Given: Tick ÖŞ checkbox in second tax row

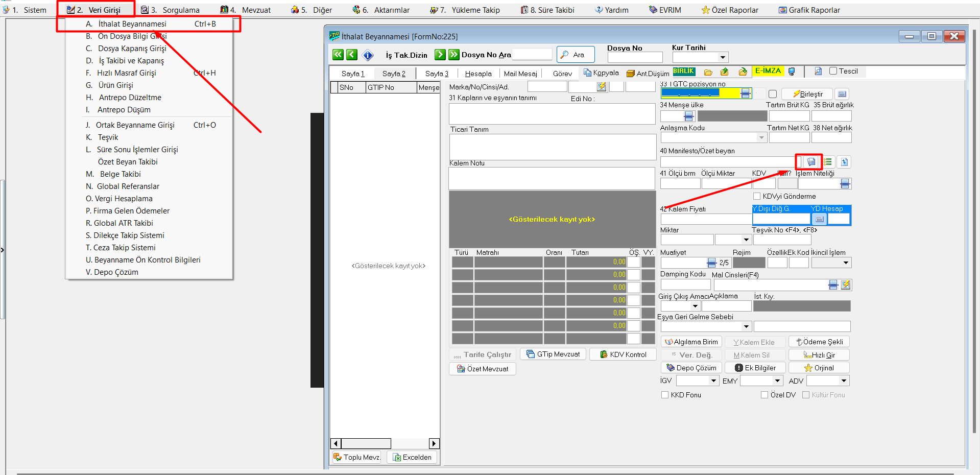Looking at the screenshot, I should pos(634,275).
